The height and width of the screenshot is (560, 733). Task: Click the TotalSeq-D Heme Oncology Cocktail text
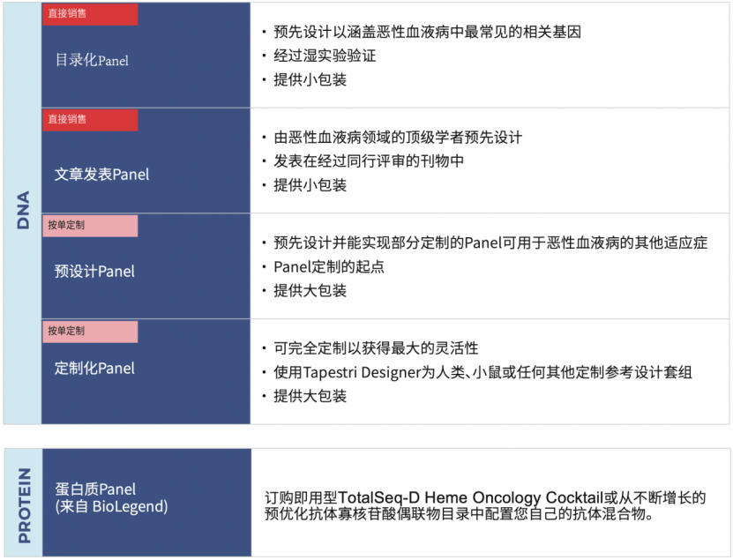tap(470, 497)
